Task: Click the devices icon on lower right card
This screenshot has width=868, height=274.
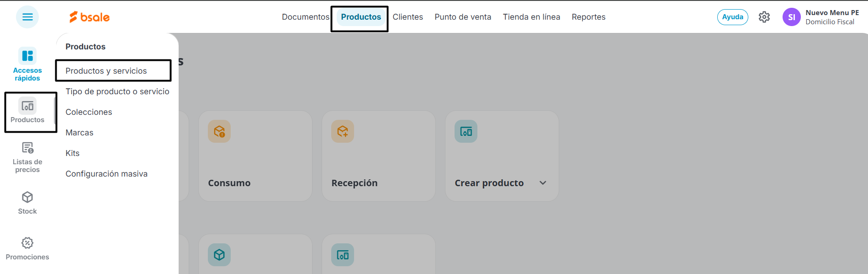Action: point(343,255)
